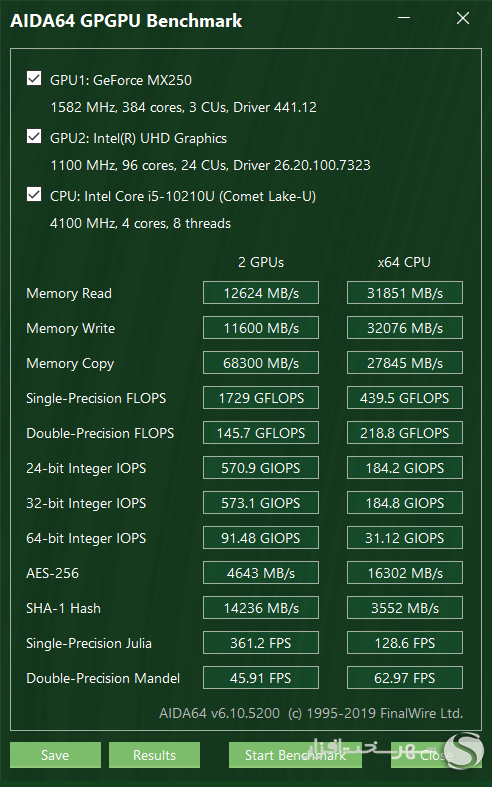Click the AIDA64 GPGPU Benchmark window title
Image resolution: width=492 pixels, height=787 pixels.
[x=126, y=21]
